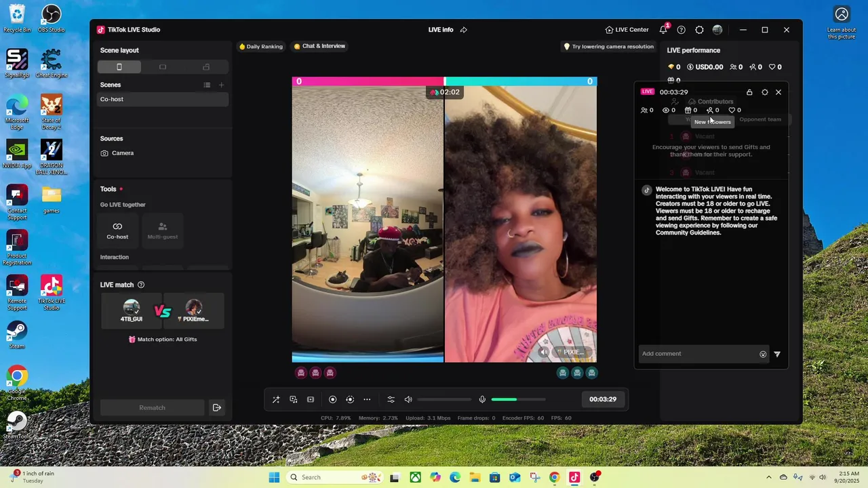Click the taskbar Search box
This screenshot has width=868, height=488.
(334, 477)
